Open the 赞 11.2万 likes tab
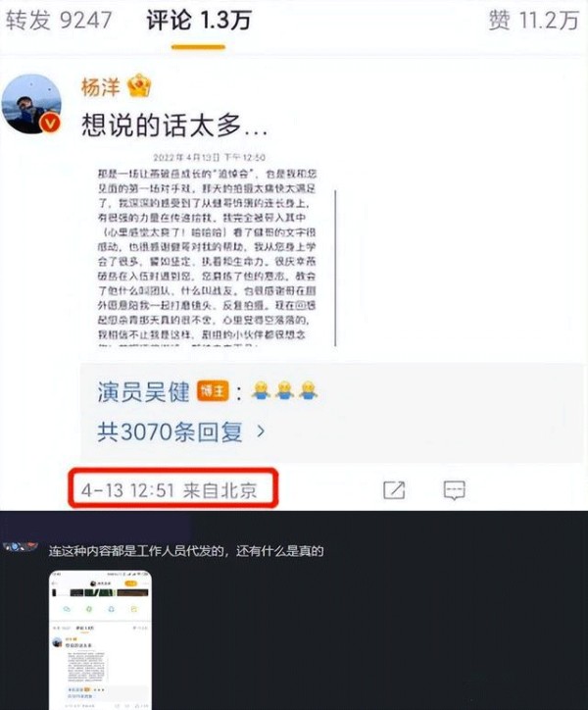Viewport: 588px width, 710px height. 534,21
